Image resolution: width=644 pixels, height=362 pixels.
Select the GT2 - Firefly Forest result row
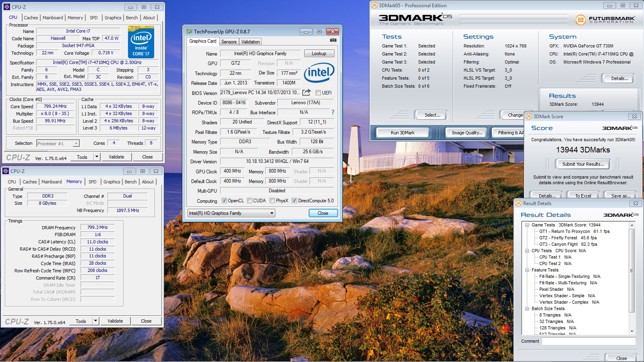tap(568, 238)
